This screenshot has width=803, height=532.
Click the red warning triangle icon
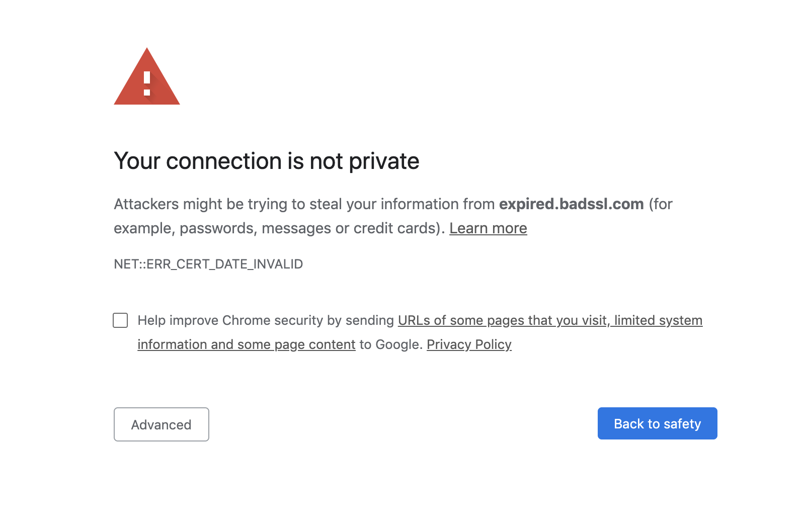click(x=147, y=76)
